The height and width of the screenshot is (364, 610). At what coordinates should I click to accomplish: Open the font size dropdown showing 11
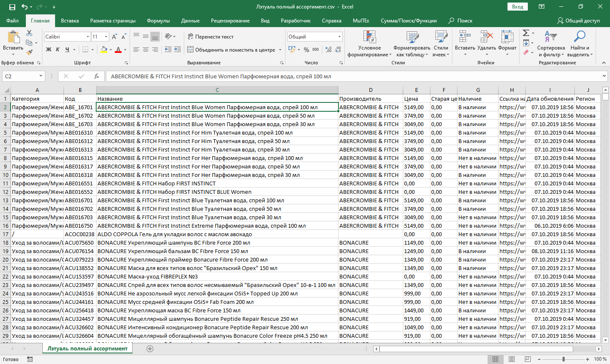[x=106, y=37]
